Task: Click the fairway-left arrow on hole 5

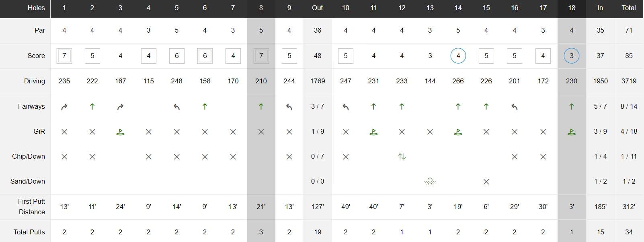Action: click(x=176, y=107)
